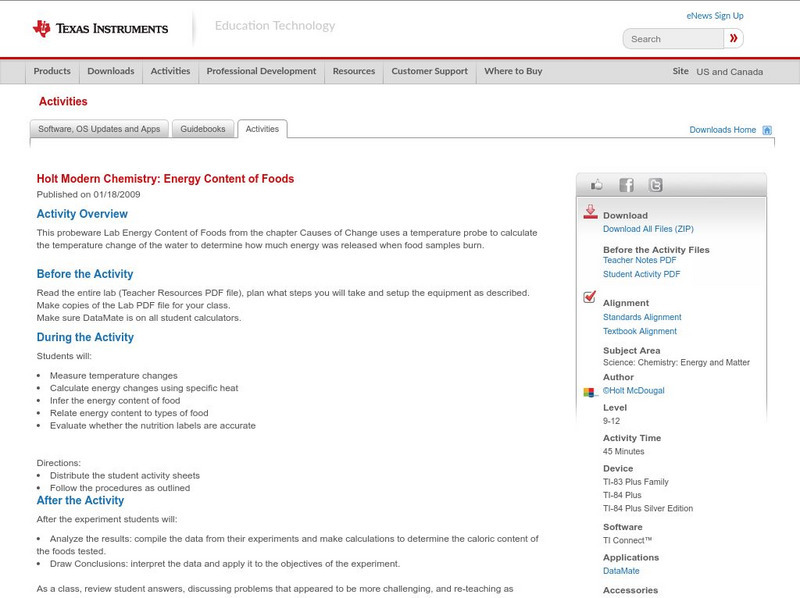The image size is (800, 598).
Task: Open the Student Activity PDF
Action: coord(641,275)
